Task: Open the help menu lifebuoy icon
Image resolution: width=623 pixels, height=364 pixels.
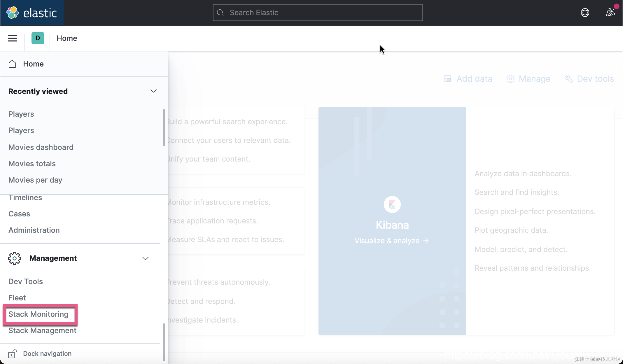Action: coord(585,13)
